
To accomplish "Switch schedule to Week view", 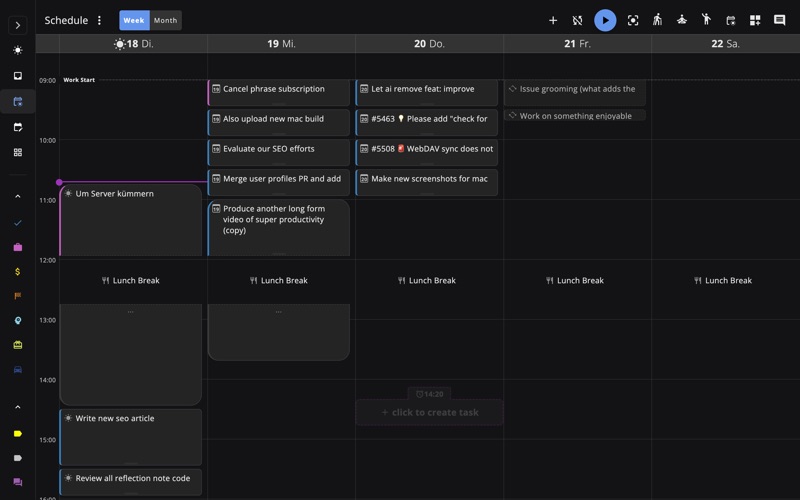I will (x=134, y=20).
